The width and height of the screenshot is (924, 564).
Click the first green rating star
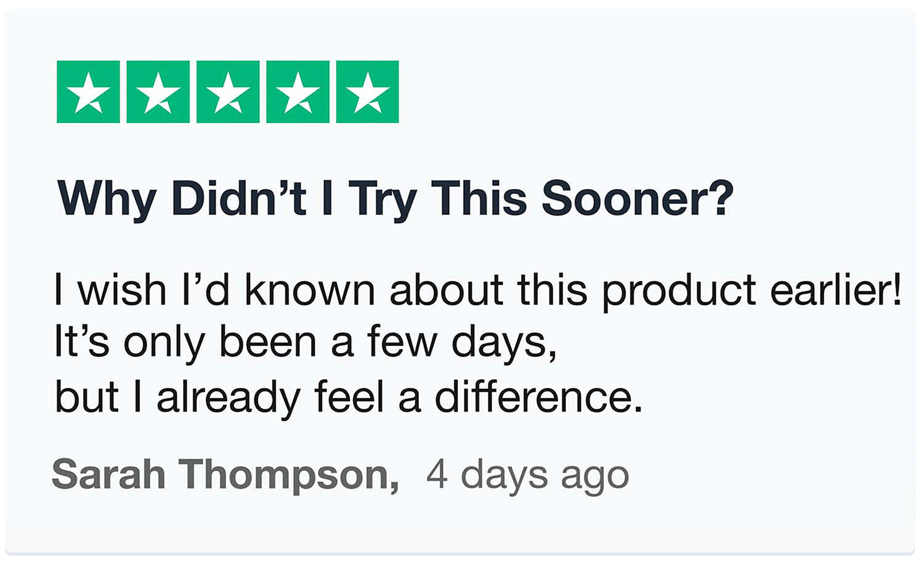pyautogui.click(x=88, y=92)
